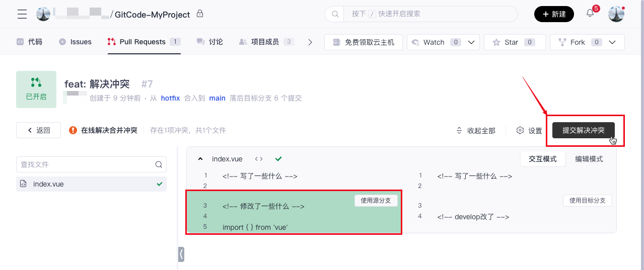
Task: Switch to 交互模式 view mode
Action: [542, 159]
